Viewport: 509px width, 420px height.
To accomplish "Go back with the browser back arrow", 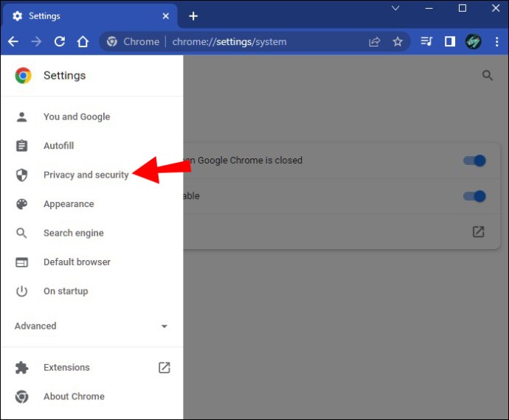I will [13, 41].
